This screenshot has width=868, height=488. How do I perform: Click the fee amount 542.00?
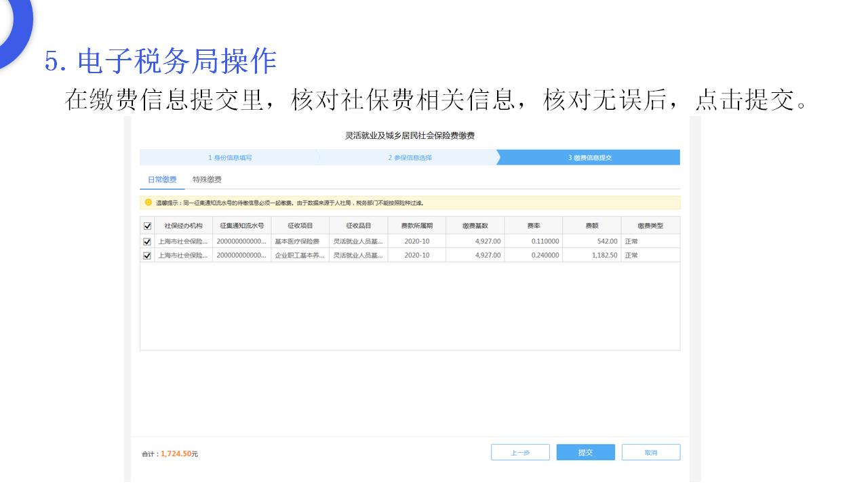click(x=608, y=241)
